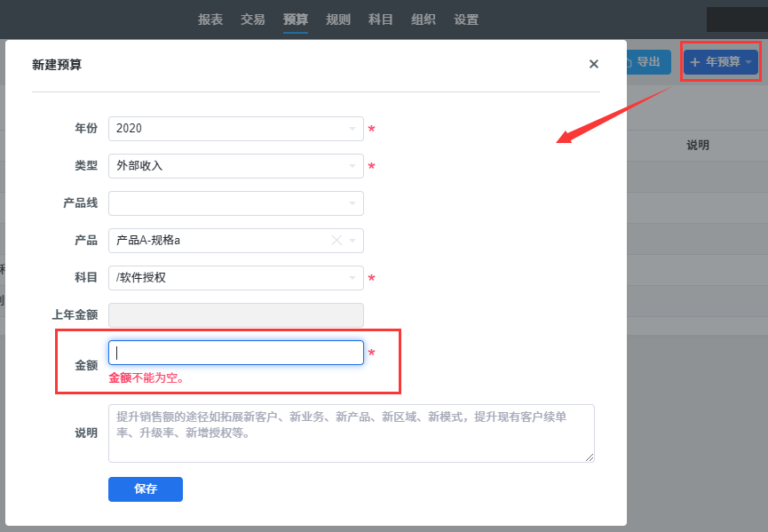
Task: Open the 产品 dropdown arrow
Action: pyautogui.click(x=352, y=241)
